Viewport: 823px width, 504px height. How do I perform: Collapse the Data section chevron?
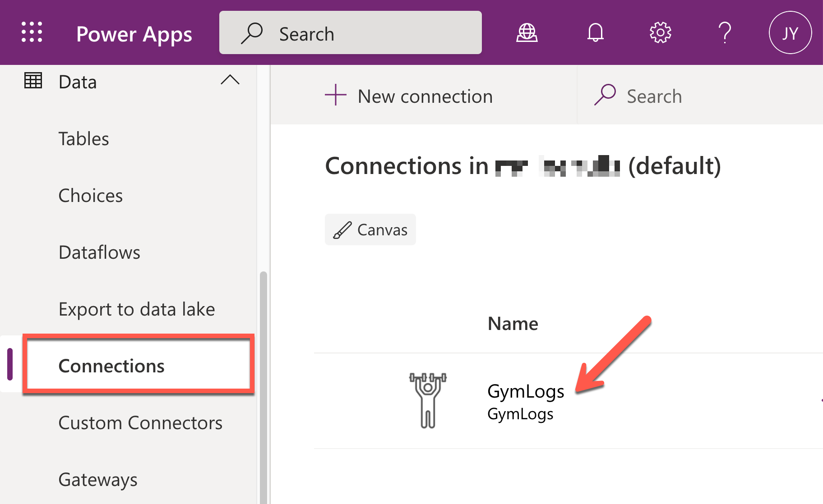[230, 80]
